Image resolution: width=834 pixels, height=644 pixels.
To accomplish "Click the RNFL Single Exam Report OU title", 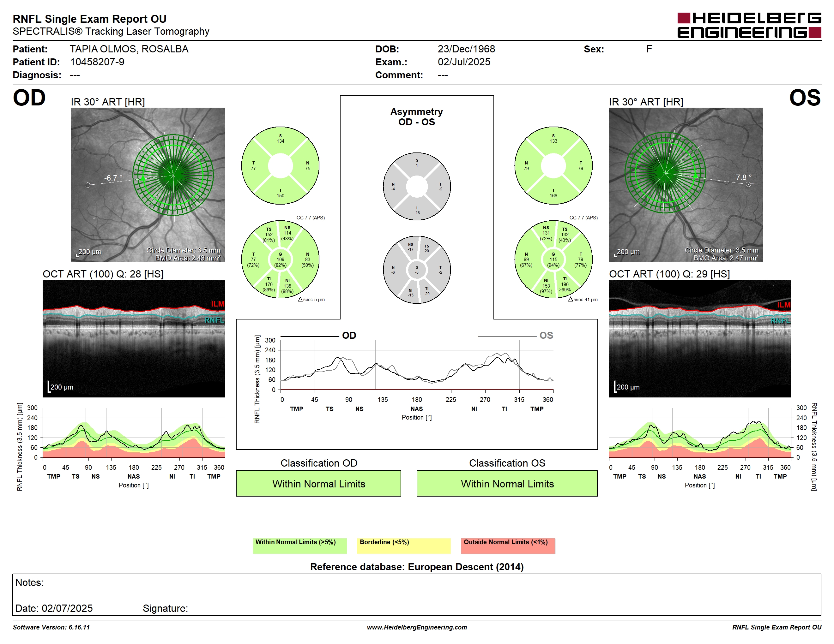I will tap(89, 19).
